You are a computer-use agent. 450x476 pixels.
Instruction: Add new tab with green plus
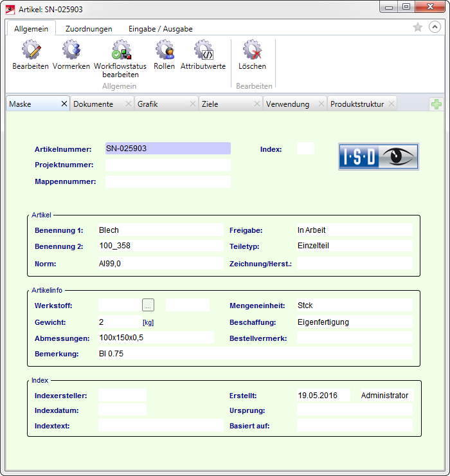[x=436, y=104]
